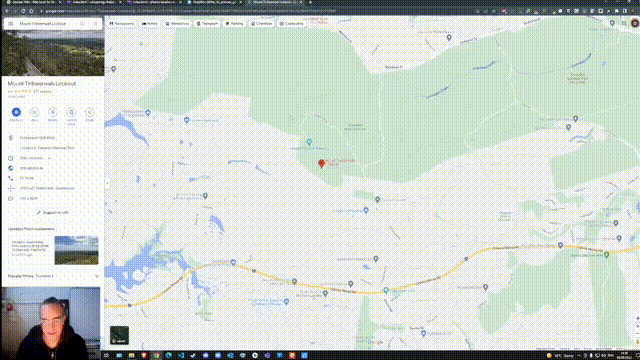Screen dimensions: 640x360
Task: Click the address row with location pin
Action: click(53, 138)
